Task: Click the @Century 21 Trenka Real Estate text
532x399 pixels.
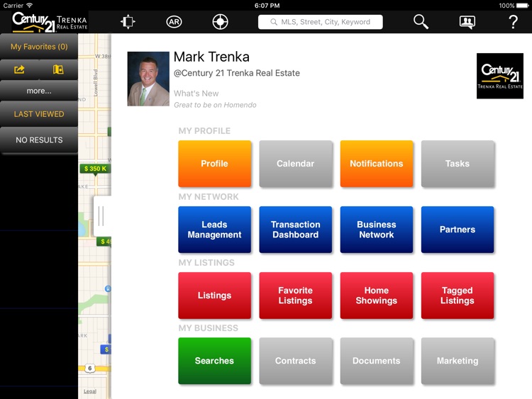Action: point(236,73)
